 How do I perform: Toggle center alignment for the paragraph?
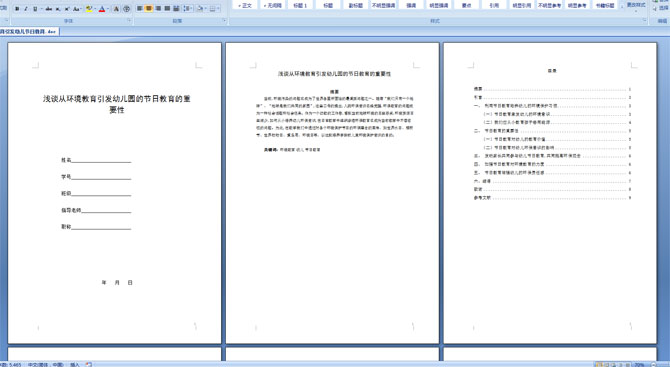pos(149,8)
